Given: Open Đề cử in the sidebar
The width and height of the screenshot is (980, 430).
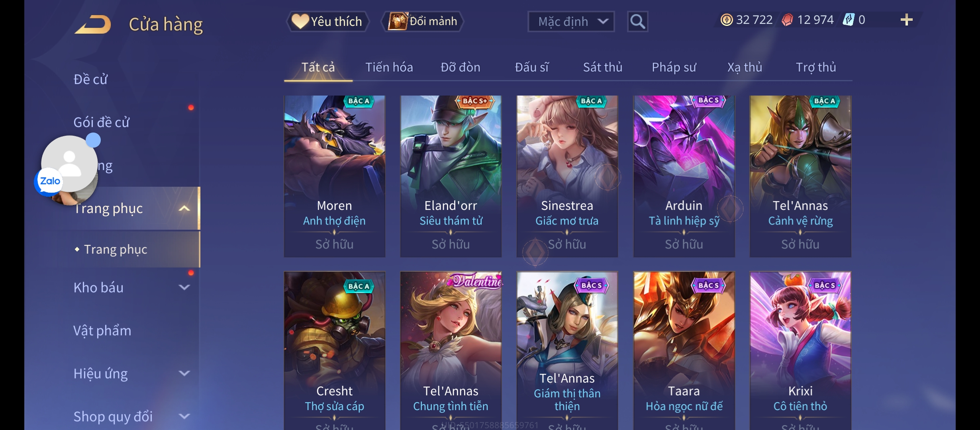Looking at the screenshot, I should (x=90, y=79).
